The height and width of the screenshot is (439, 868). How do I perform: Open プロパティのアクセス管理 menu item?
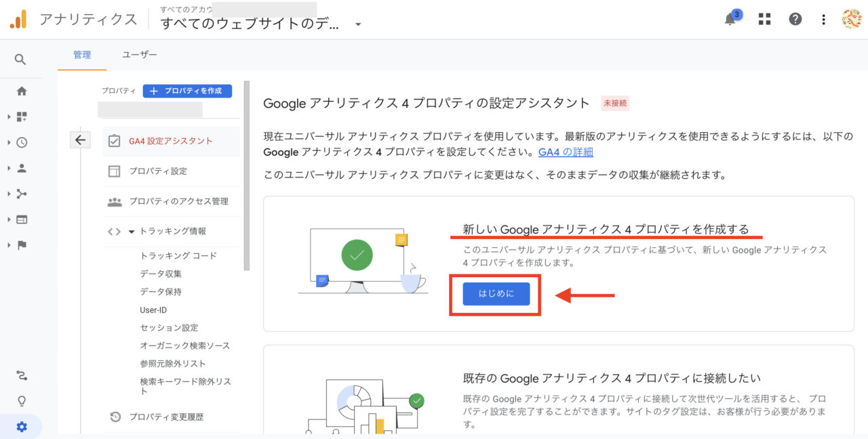(171, 201)
